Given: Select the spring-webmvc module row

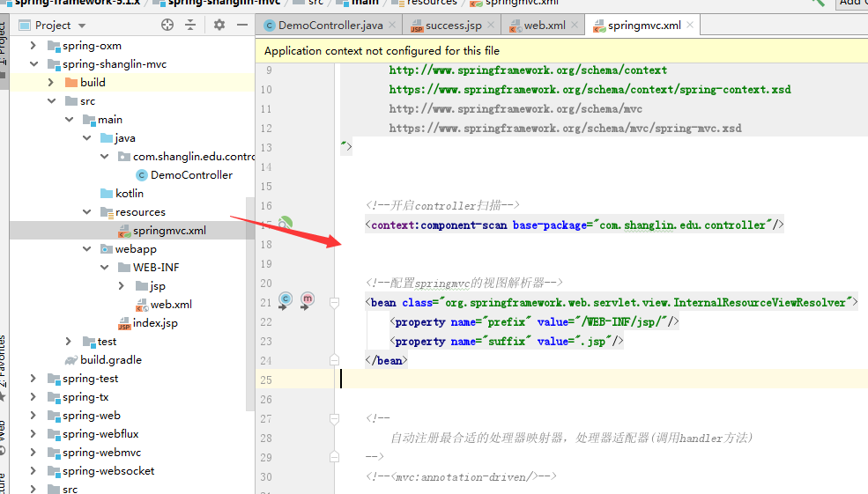Looking at the screenshot, I should pos(132,453).
